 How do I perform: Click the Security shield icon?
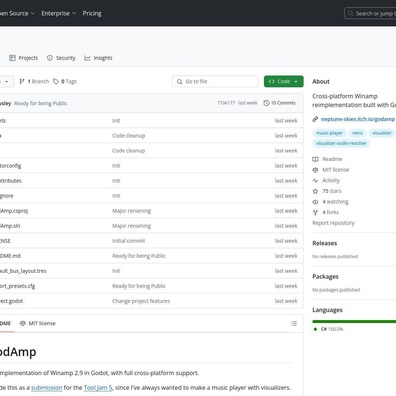[50, 58]
